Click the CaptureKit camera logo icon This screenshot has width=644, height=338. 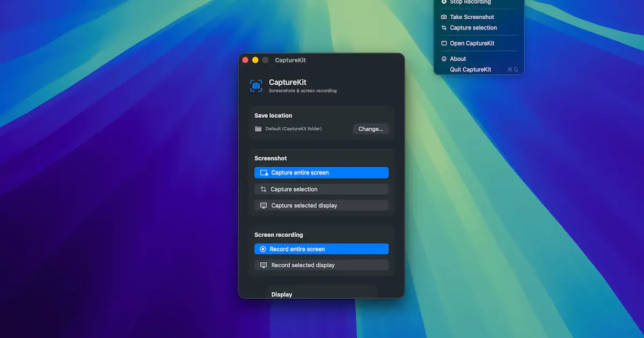(x=257, y=85)
